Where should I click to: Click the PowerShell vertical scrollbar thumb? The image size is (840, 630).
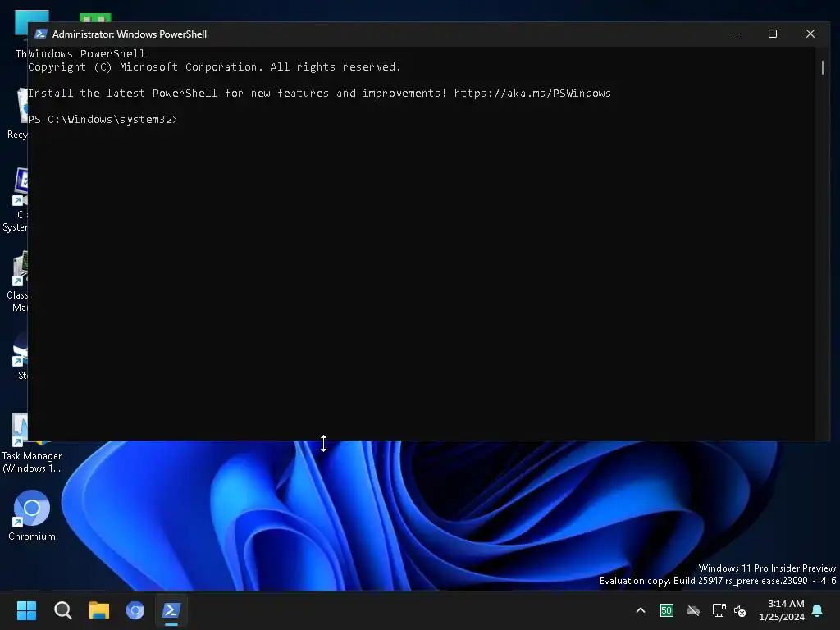coord(822,67)
